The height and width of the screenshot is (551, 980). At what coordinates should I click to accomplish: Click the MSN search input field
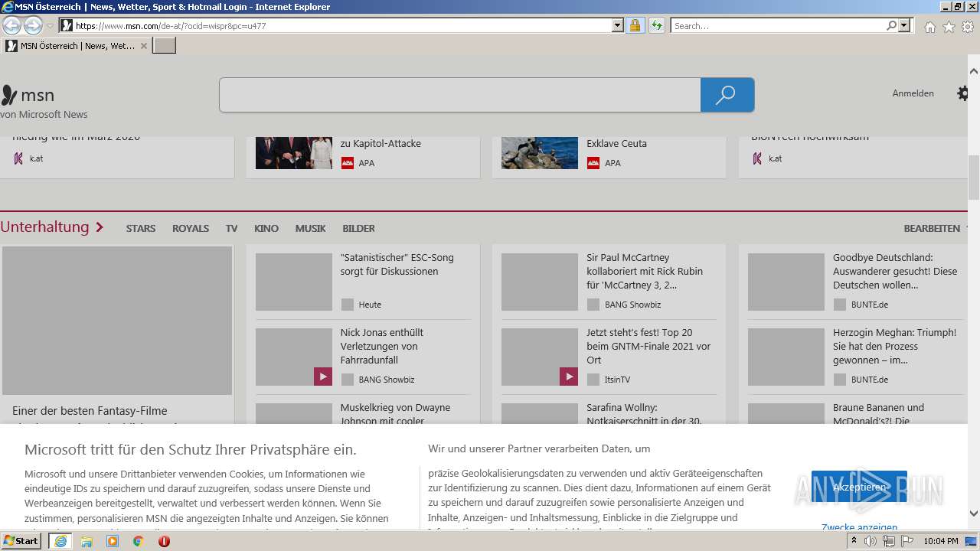459,95
